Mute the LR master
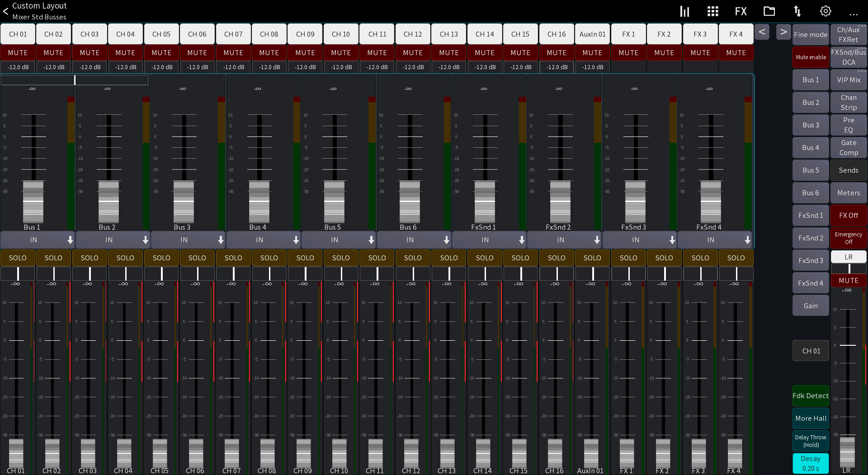This screenshot has width=868, height=475. 849,281
